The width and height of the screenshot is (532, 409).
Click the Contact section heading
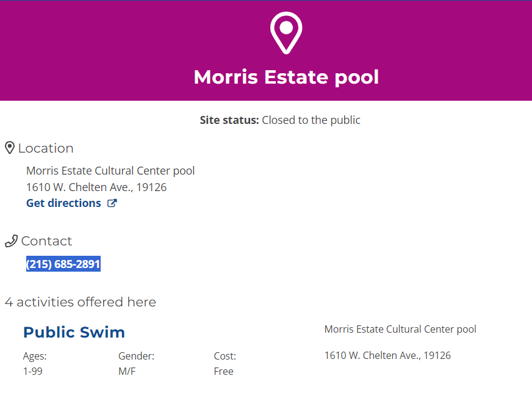pos(46,241)
